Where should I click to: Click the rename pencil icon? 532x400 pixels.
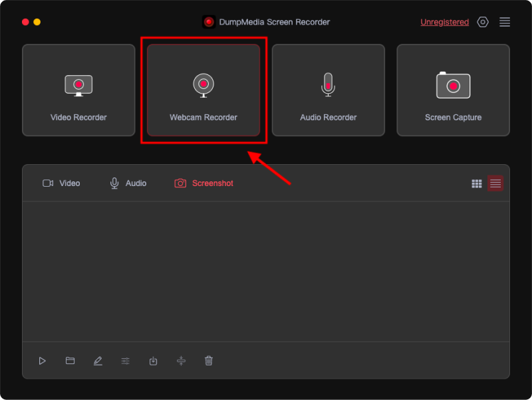pyautogui.click(x=98, y=361)
